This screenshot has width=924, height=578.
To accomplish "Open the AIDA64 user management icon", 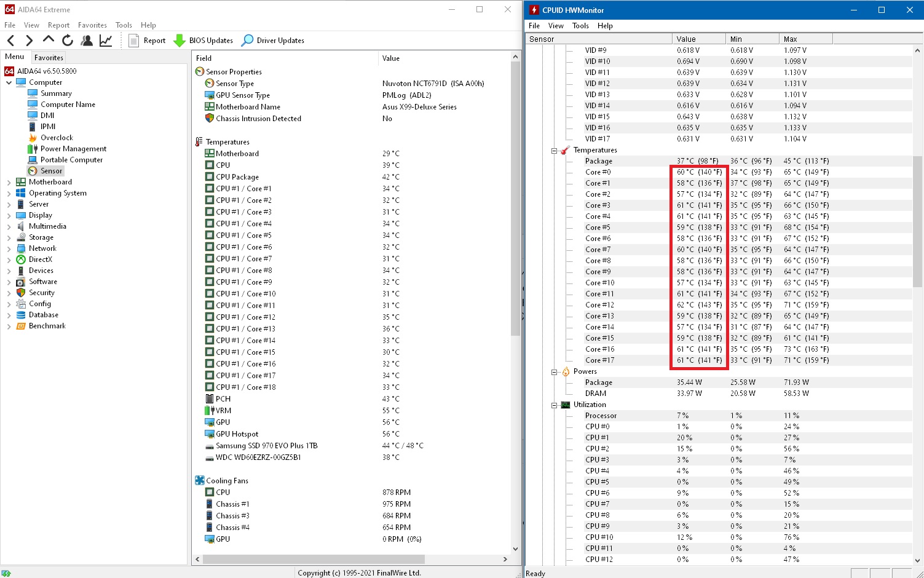I will pos(87,41).
